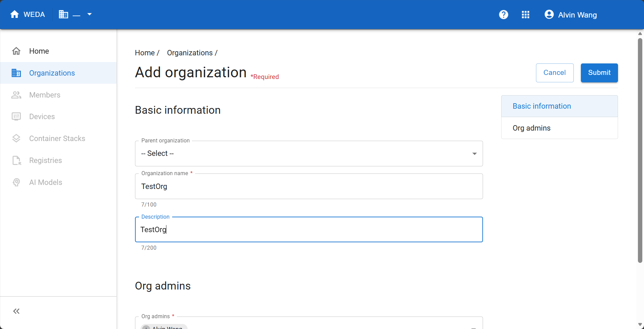Click the scrollbar down arrow
The image size is (644, 329).
(x=640, y=325)
